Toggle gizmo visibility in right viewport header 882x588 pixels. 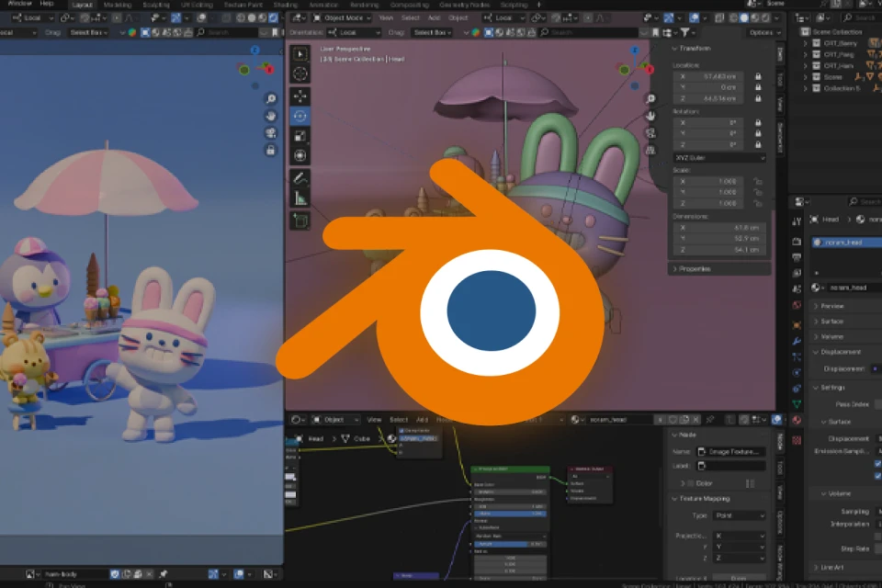670,18
